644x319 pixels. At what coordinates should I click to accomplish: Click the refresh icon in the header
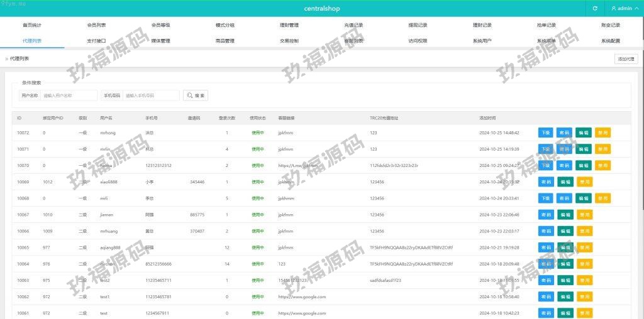tap(595, 8)
